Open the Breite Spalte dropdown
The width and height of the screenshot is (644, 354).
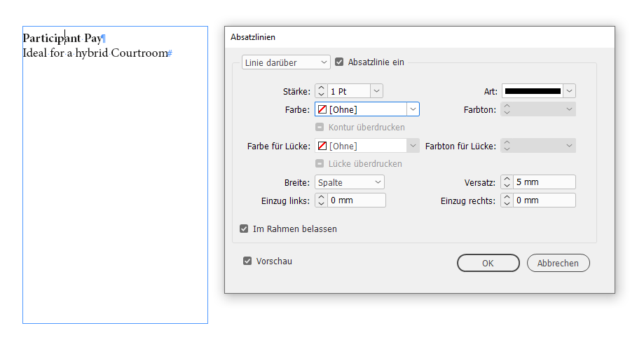click(349, 182)
